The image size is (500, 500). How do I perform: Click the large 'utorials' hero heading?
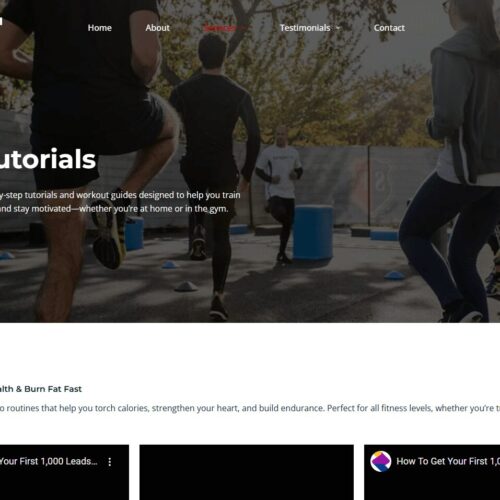click(48, 159)
